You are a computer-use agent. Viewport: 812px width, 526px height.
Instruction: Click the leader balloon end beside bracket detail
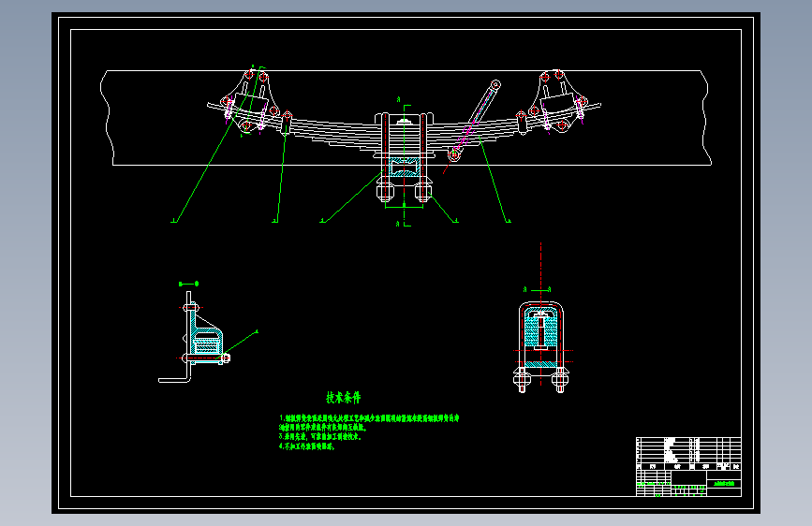[257, 331]
